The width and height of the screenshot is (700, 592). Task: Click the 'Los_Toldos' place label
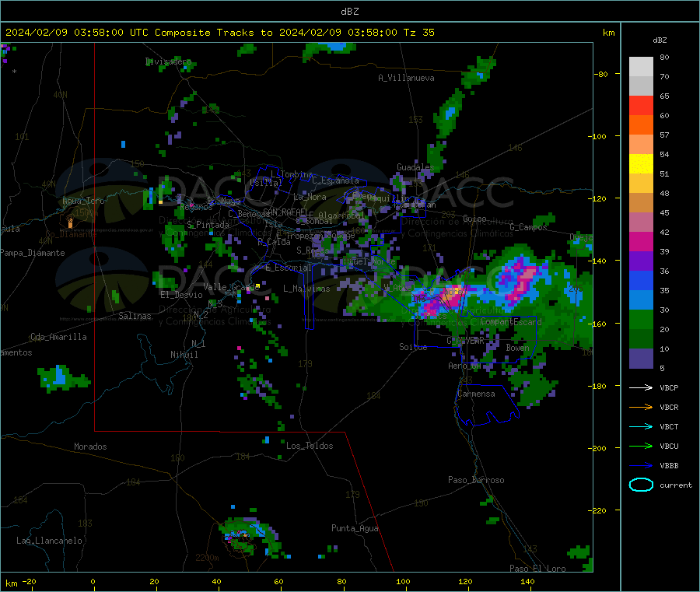click(310, 446)
